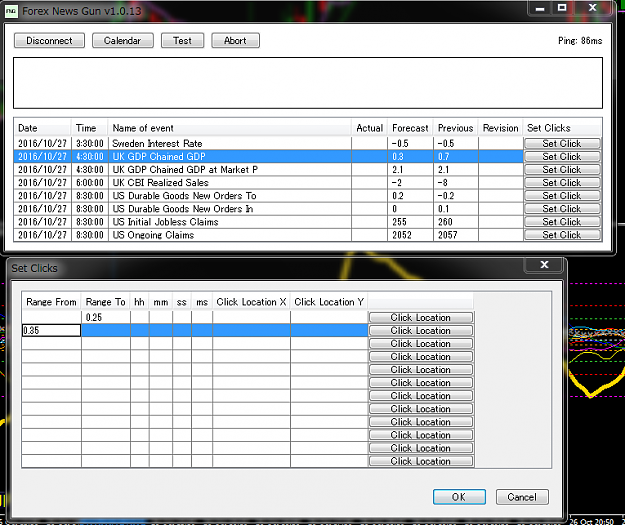Screen dimensions: 625x525
Task: Click previous value 2057 for Ongoing Claims
Action: tap(448, 235)
